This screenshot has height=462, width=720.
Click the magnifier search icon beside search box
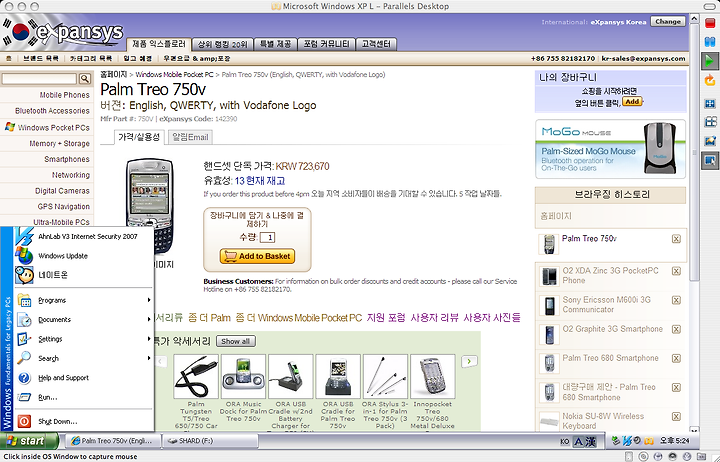point(85,79)
